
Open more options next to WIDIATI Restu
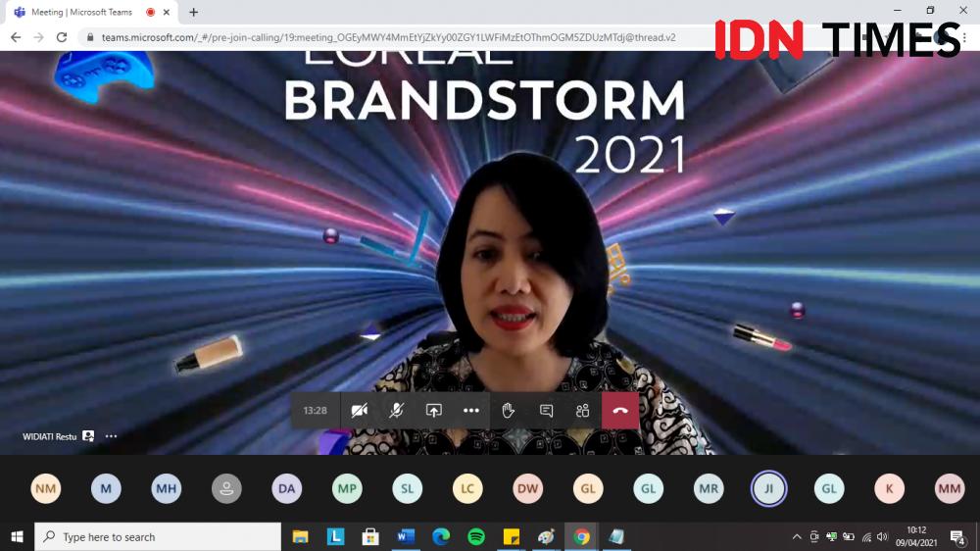click(112, 436)
